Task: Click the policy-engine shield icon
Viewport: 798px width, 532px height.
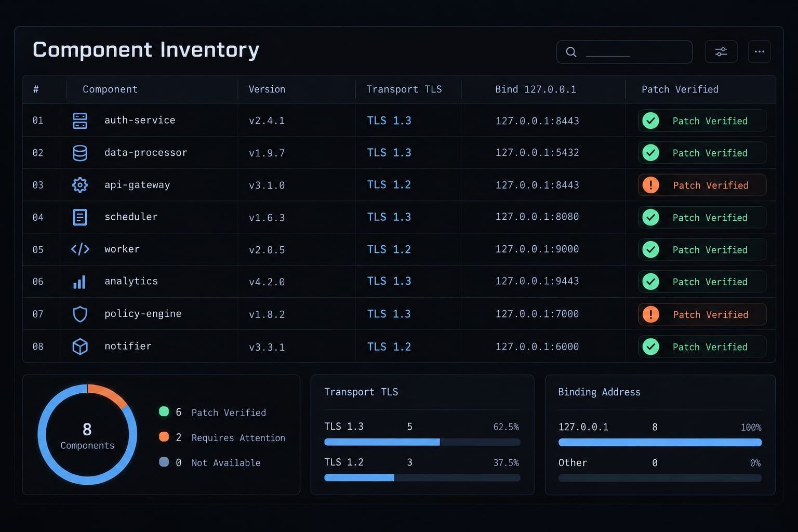Action: click(x=80, y=314)
